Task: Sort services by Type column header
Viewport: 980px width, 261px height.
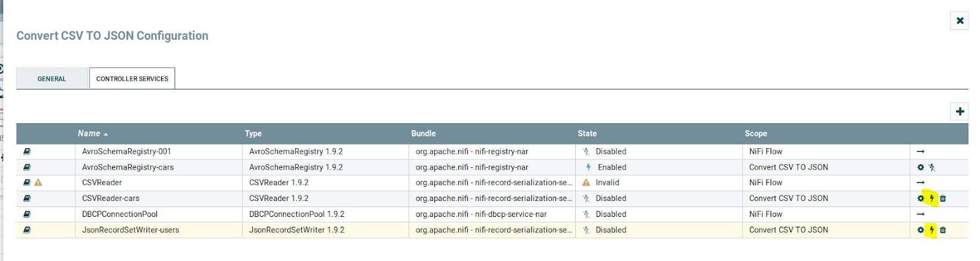Action: (253, 134)
